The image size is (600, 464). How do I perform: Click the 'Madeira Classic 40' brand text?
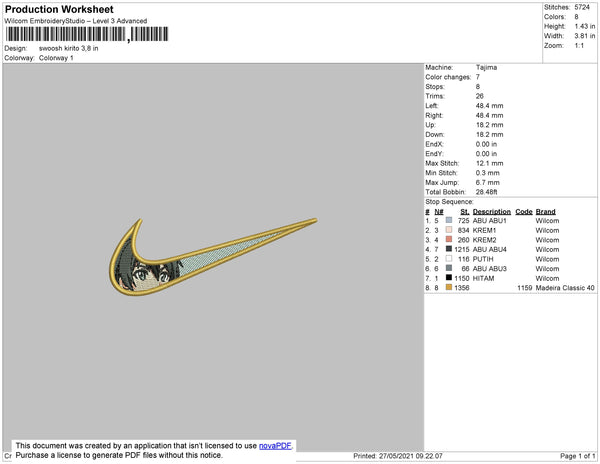pos(565,288)
